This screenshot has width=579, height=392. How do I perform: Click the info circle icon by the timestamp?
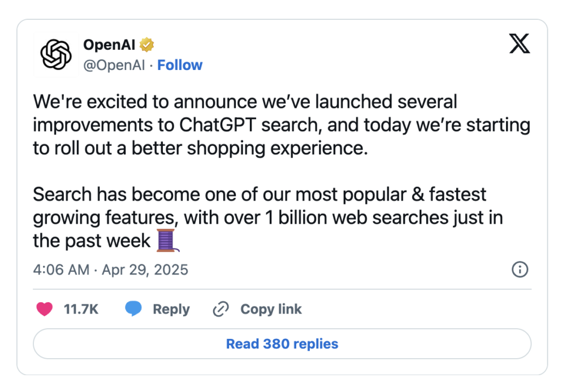pos(520,269)
